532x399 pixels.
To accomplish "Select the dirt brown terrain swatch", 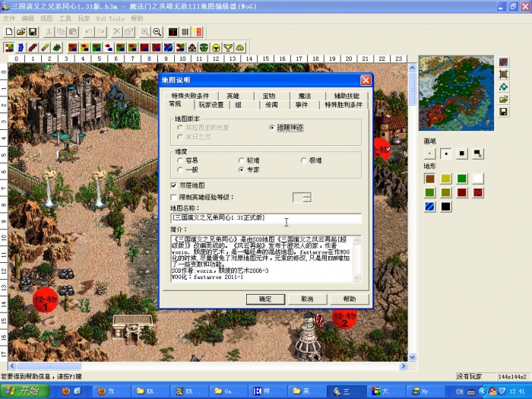I will click(430, 179).
